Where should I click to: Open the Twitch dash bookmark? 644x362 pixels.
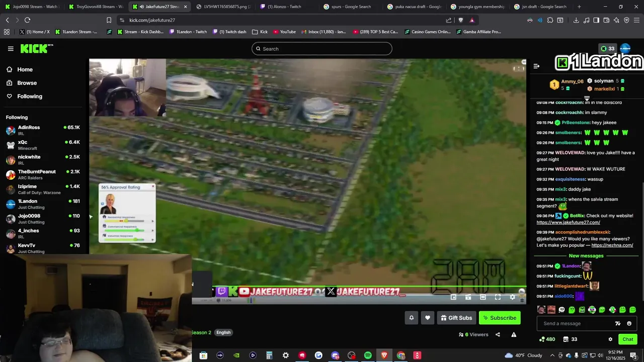click(x=229, y=32)
